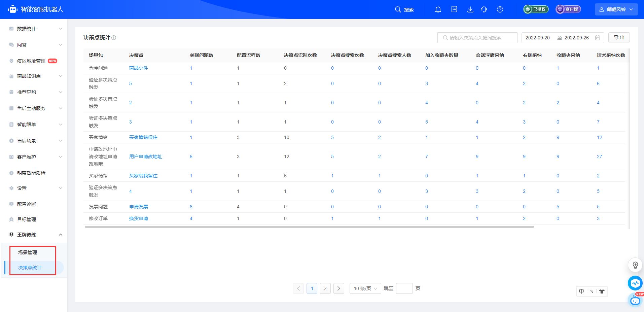Focus the 决策点关键词 search input
This screenshot has width=644, height=312.
[477, 38]
